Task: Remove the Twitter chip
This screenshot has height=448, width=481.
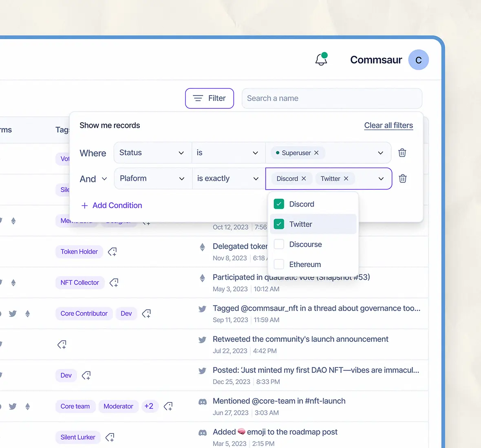Action: (346, 178)
